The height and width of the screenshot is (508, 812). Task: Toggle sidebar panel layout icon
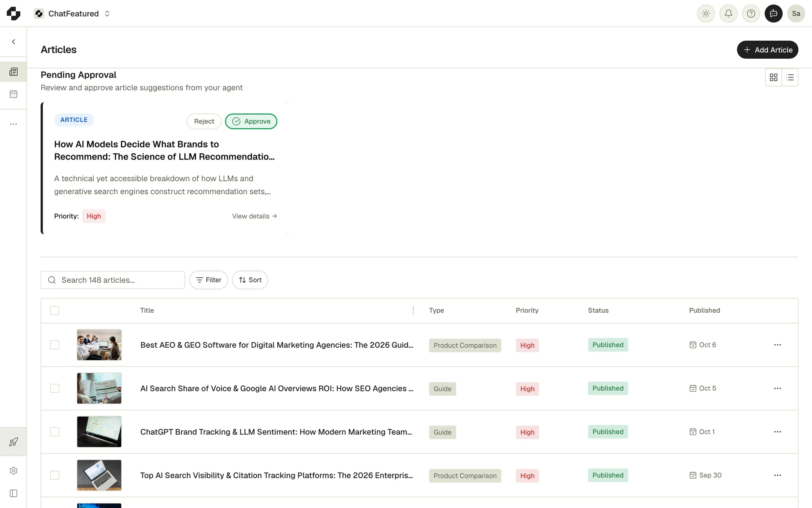coord(14,493)
